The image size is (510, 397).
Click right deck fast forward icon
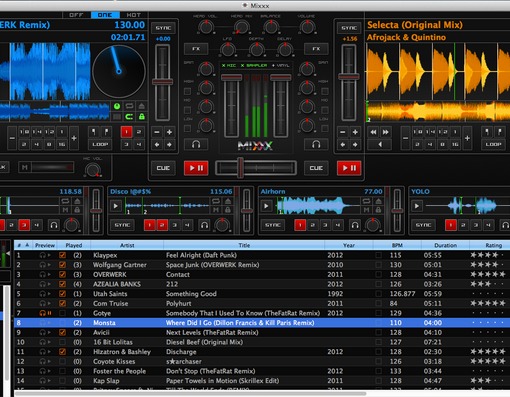(386, 132)
